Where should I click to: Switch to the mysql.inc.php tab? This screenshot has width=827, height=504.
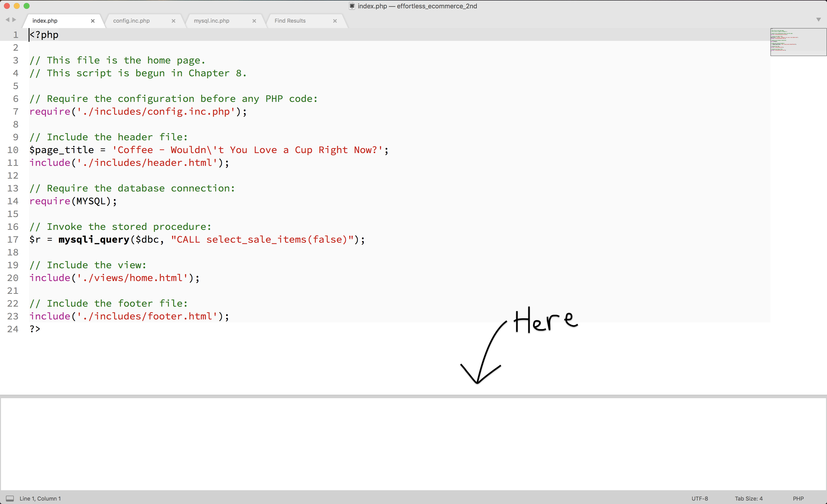pos(211,21)
